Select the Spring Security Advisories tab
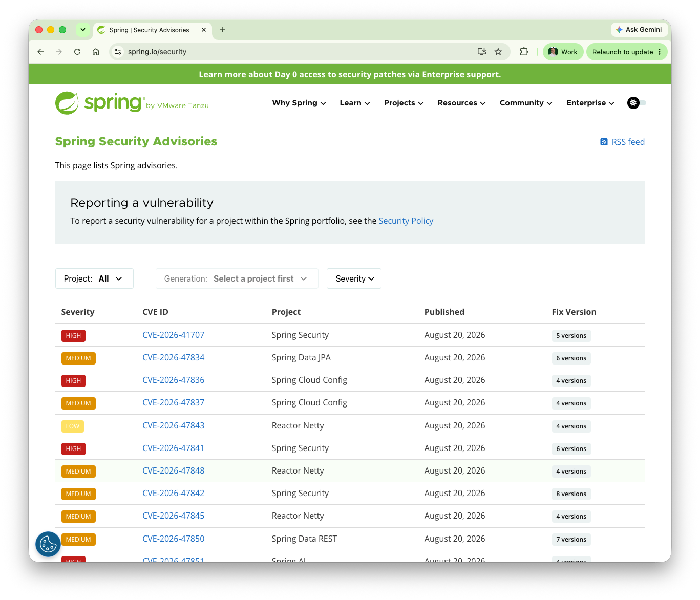 (149, 30)
